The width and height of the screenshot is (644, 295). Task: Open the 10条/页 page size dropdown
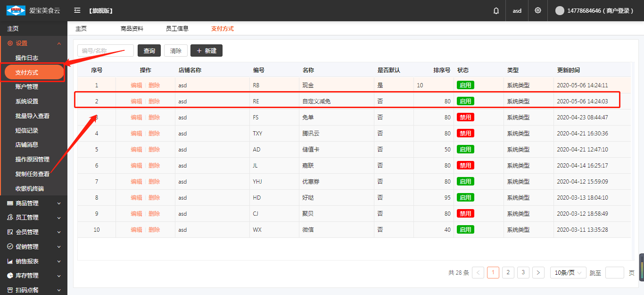(x=568, y=272)
